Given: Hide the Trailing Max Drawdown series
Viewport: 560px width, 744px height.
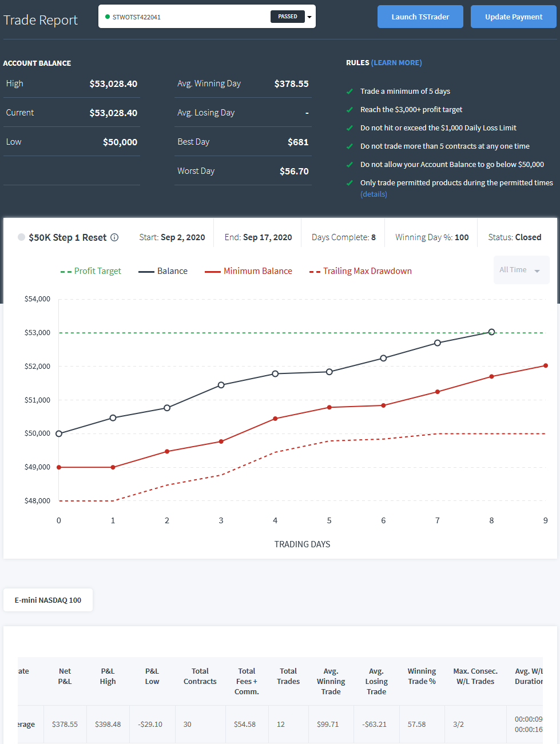Looking at the screenshot, I should pyautogui.click(x=360, y=271).
